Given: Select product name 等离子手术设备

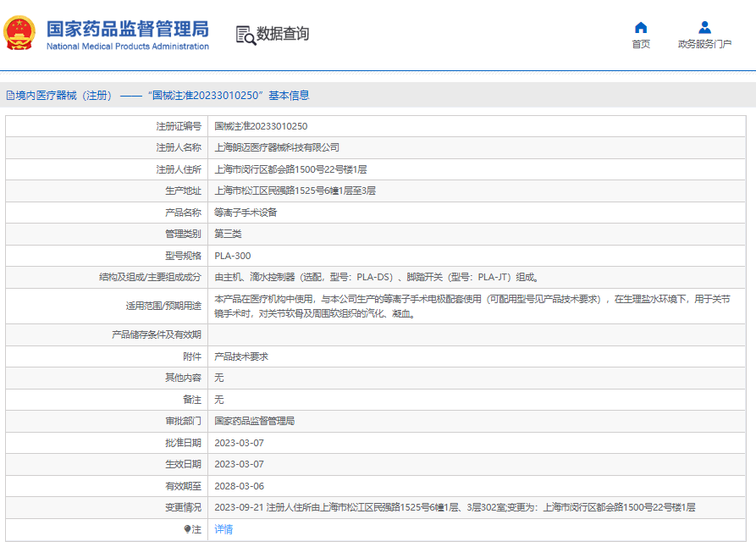Looking at the screenshot, I should tap(246, 213).
